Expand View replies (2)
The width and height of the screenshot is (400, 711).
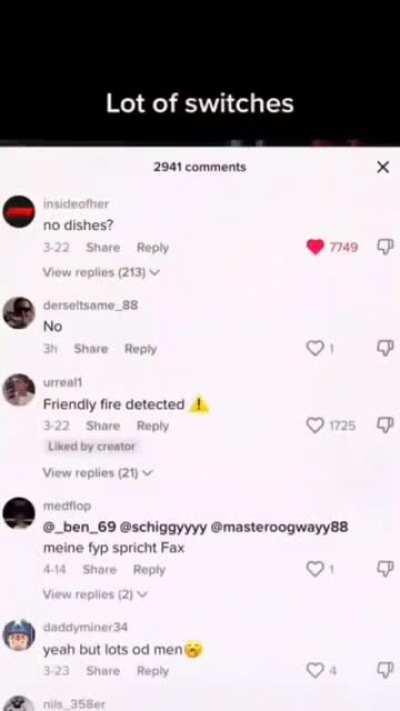pos(95,594)
